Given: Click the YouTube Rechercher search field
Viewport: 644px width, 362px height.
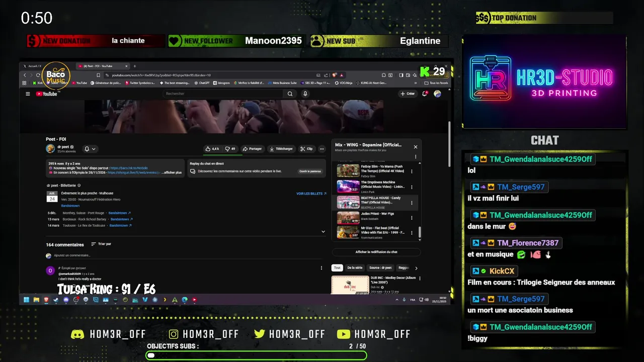Looking at the screenshot, I should pos(224,94).
